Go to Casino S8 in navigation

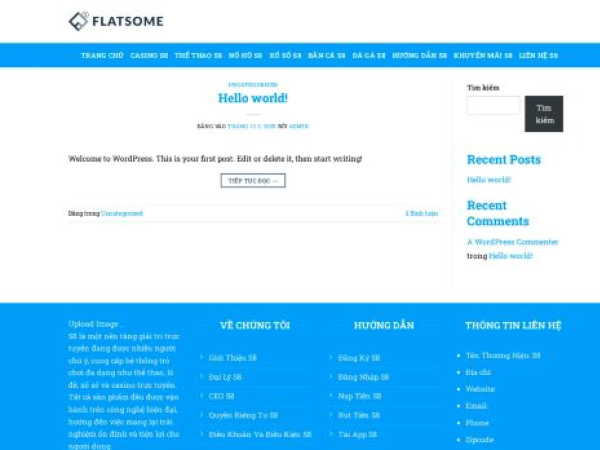(x=149, y=56)
